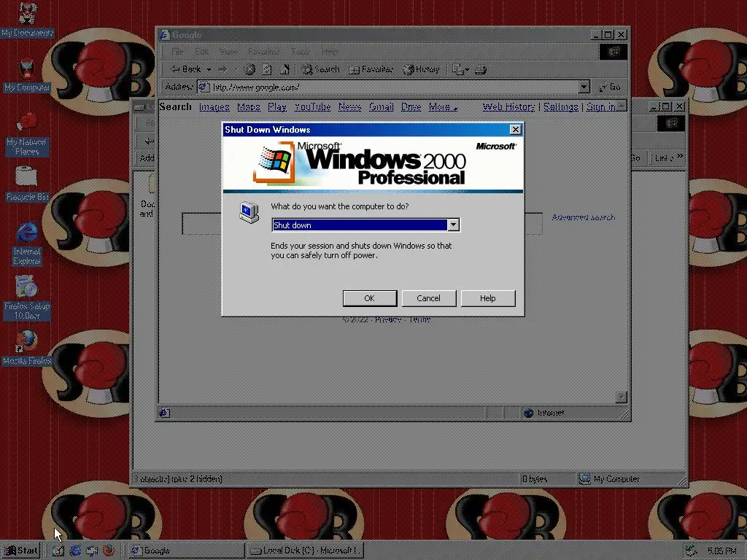
Task: Click Sign in link on Google page
Action: tap(601, 107)
